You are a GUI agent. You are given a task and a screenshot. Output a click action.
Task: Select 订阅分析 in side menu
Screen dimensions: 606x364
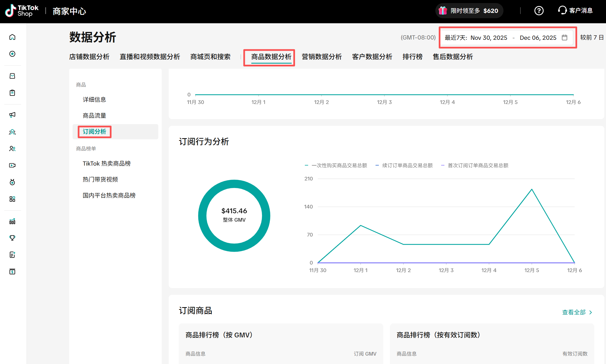tap(115, 132)
